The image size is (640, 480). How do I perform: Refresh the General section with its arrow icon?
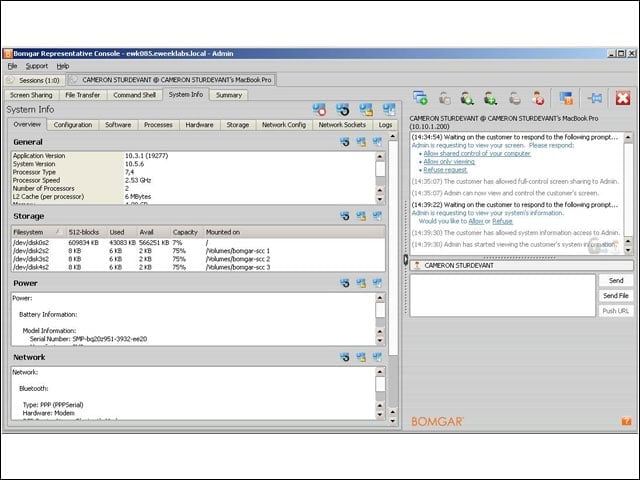pyautogui.click(x=345, y=142)
